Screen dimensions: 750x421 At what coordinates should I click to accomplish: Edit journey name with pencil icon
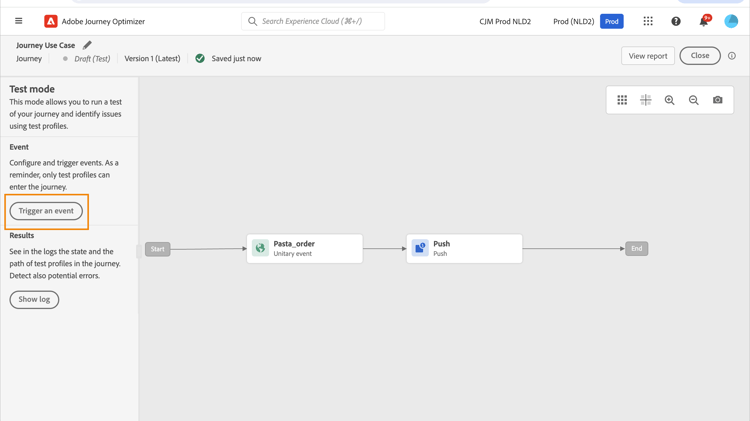click(x=87, y=45)
